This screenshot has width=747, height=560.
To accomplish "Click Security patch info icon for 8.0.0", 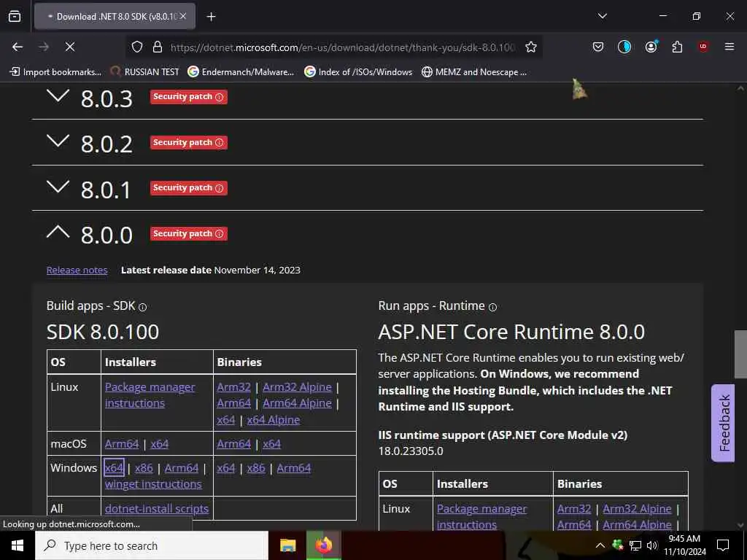I will pyautogui.click(x=219, y=234).
